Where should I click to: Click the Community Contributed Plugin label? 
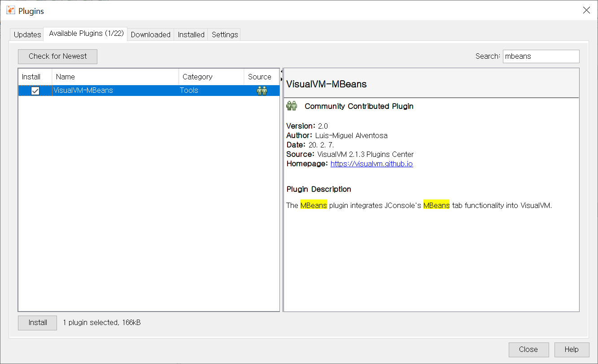tap(359, 106)
